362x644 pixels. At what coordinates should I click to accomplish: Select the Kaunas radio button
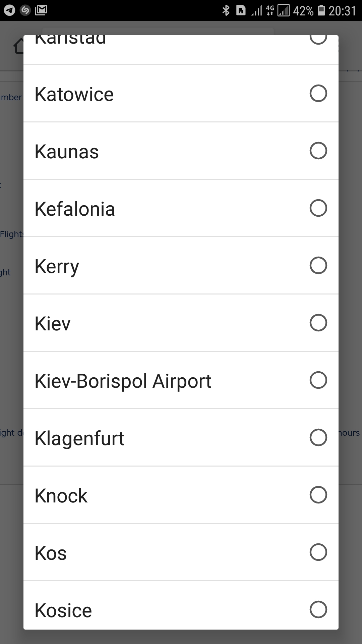318,151
